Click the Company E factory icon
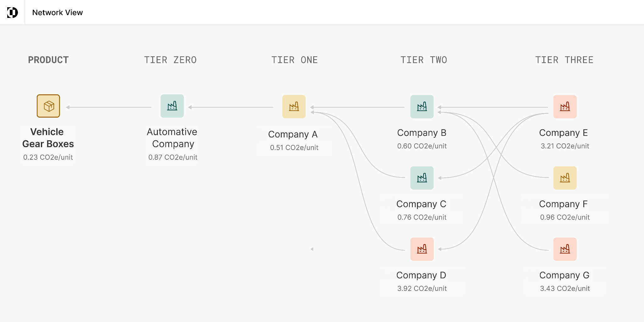Screen dimensions: 644x322 tap(565, 107)
